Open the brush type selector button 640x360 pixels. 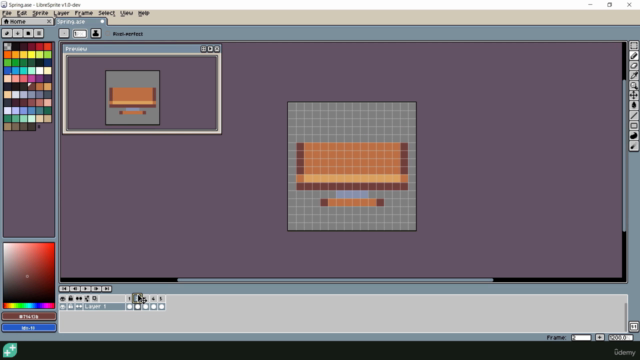(64, 33)
